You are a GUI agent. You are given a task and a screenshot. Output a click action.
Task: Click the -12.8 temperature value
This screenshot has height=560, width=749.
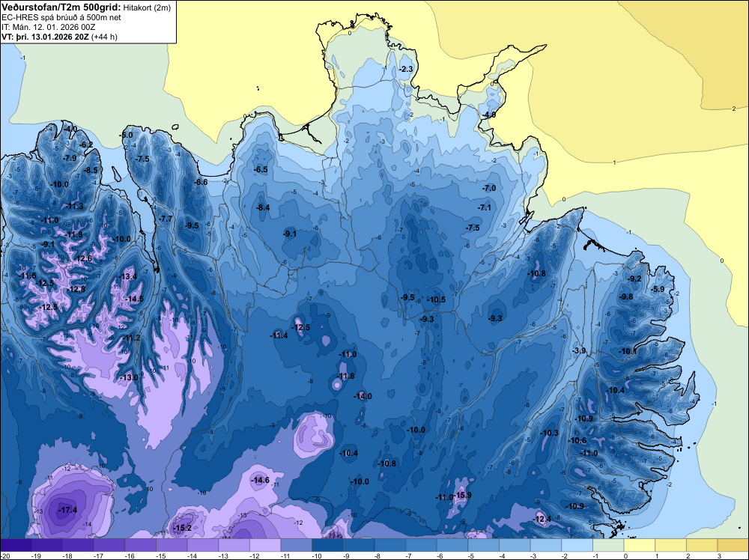point(76,289)
